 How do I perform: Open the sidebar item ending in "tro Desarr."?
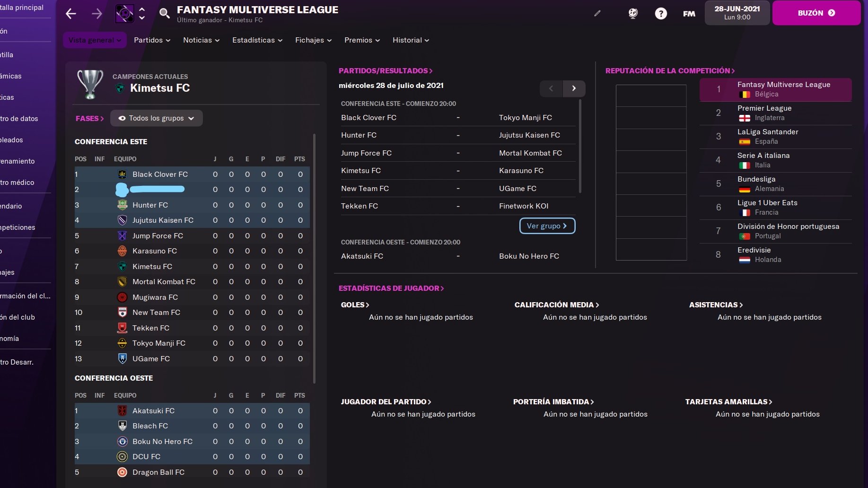click(x=17, y=362)
